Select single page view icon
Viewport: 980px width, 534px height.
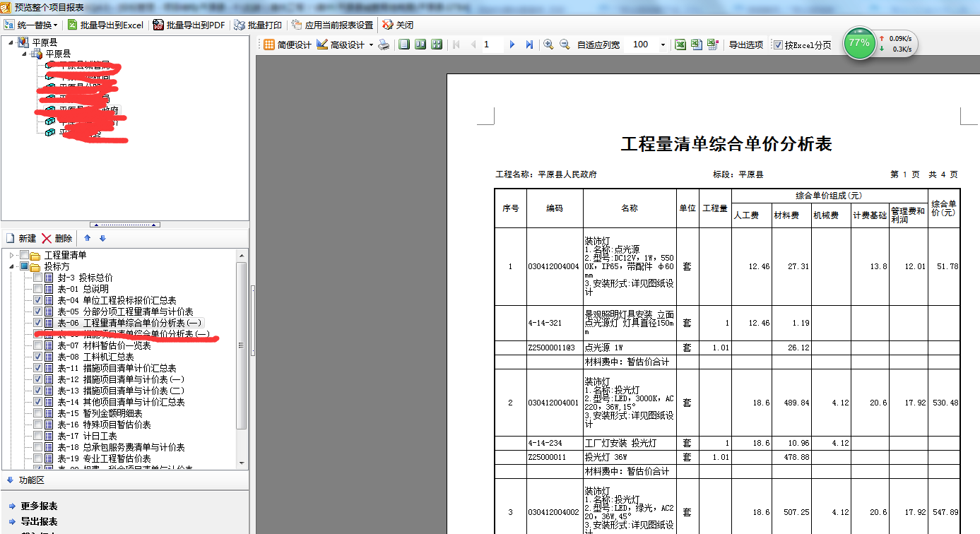tap(404, 44)
